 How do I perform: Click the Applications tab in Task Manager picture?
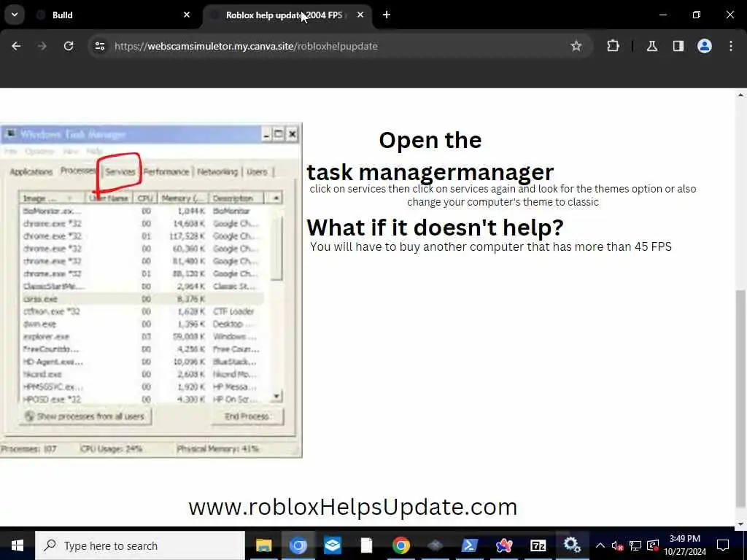tap(31, 172)
